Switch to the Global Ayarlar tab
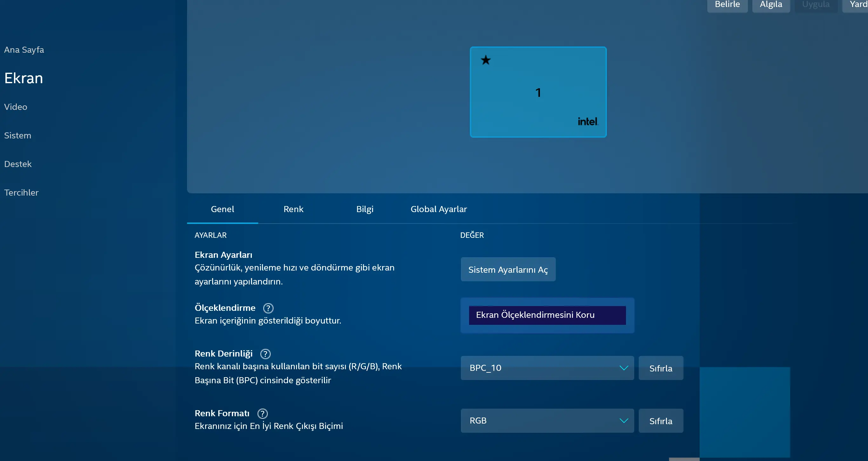Screen dimensions: 868x461 pyautogui.click(x=439, y=209)
